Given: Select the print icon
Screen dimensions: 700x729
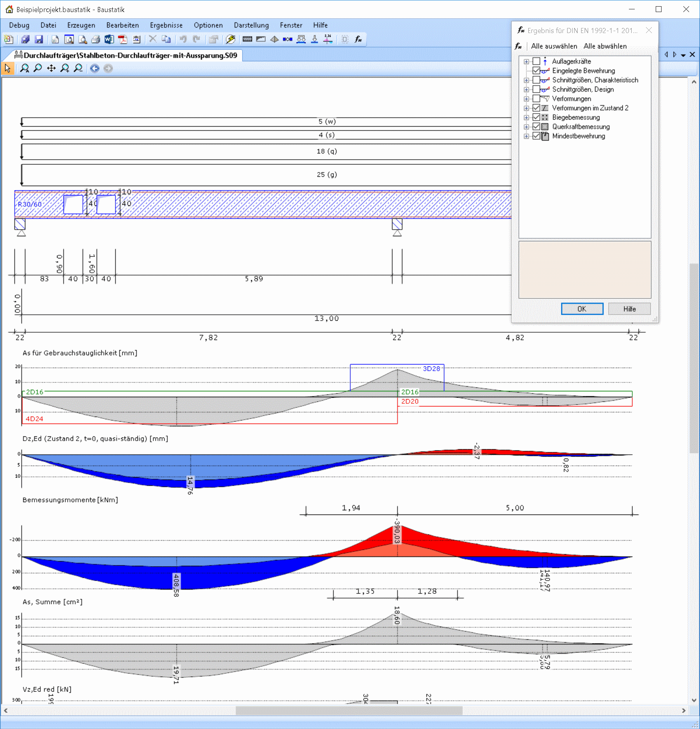Looking at the screenshot, I should point(95,40).
